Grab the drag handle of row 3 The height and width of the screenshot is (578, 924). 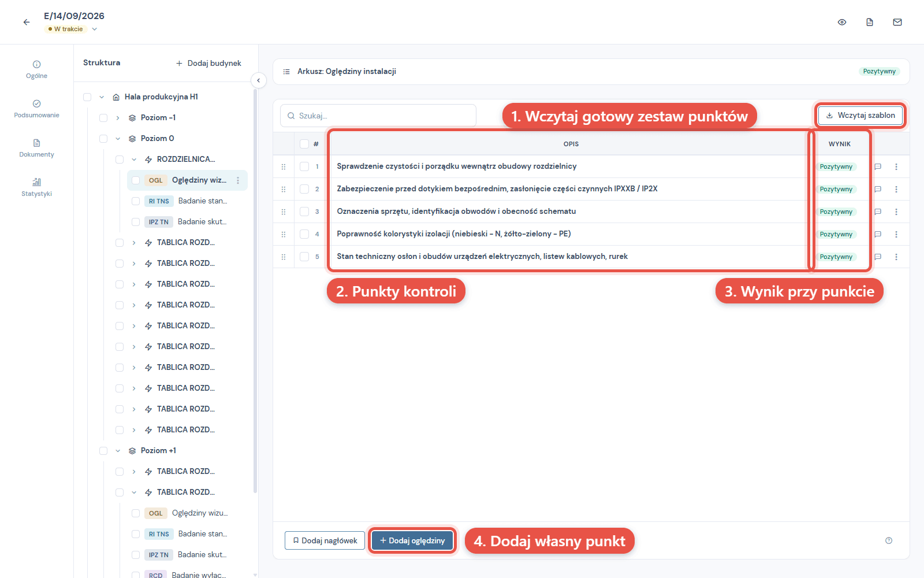pos(284,212)
